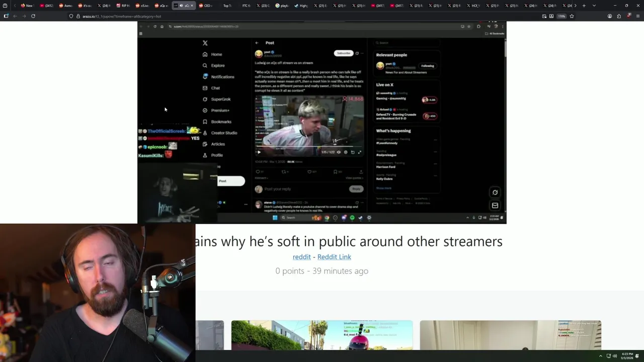This screenshot has height=362, width=644.
Task: Switch to the 'FTC' tab
Action: [246, 6]
